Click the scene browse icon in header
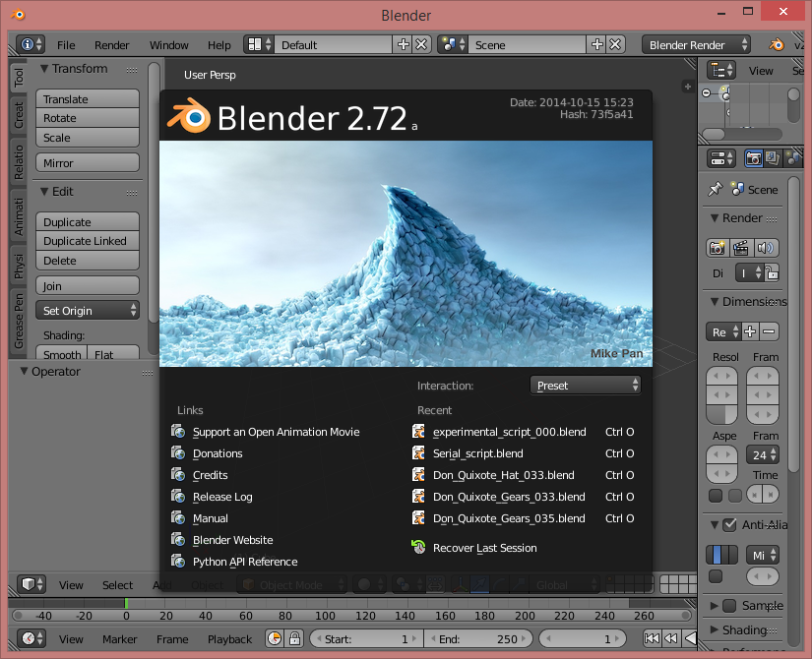The height and width of the screenshot is (659, 812). tap(453, 44)
